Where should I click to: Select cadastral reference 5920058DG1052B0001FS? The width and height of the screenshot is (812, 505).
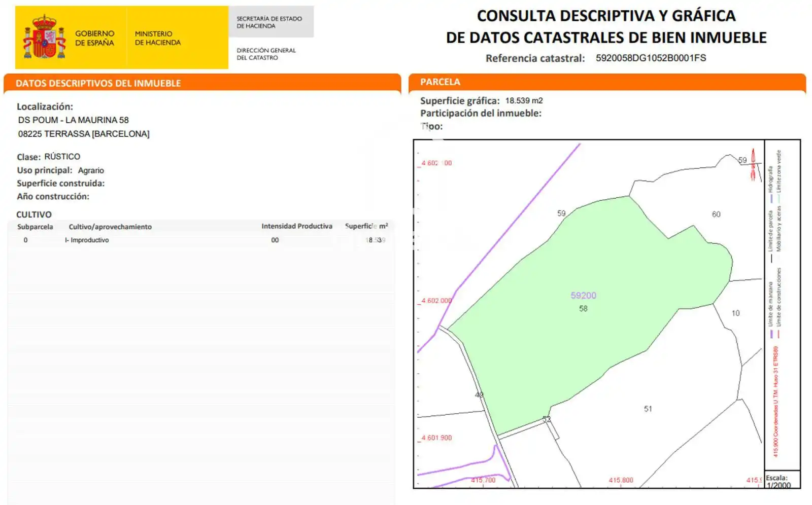pos(651,58)
